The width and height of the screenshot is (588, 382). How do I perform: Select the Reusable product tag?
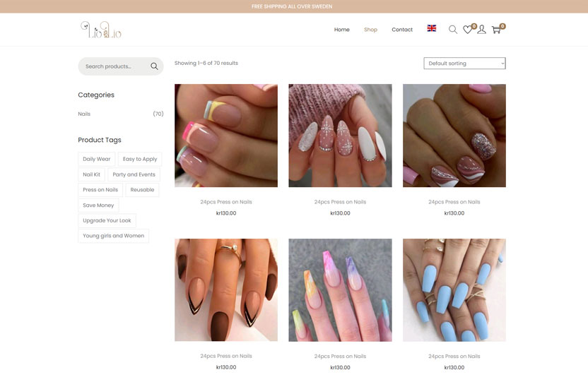coord(142,190)
